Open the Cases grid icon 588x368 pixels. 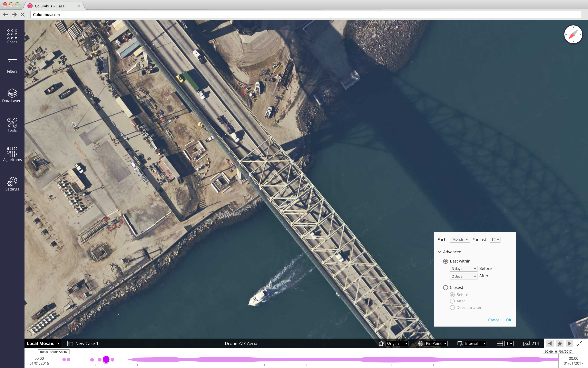(12, 34)
